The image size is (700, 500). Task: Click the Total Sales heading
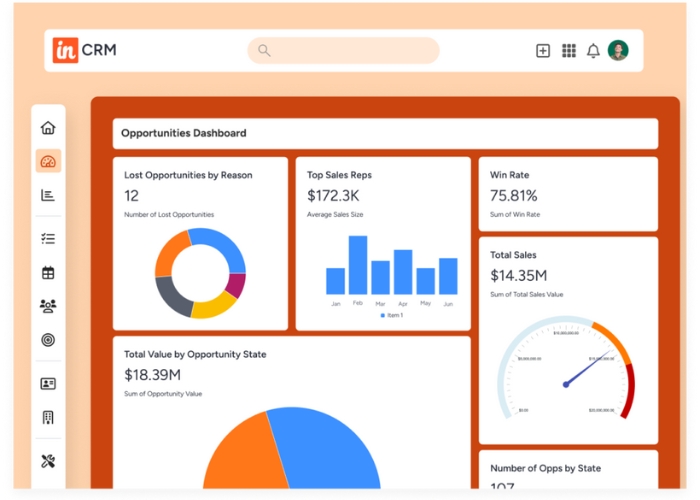coord(513,255)
